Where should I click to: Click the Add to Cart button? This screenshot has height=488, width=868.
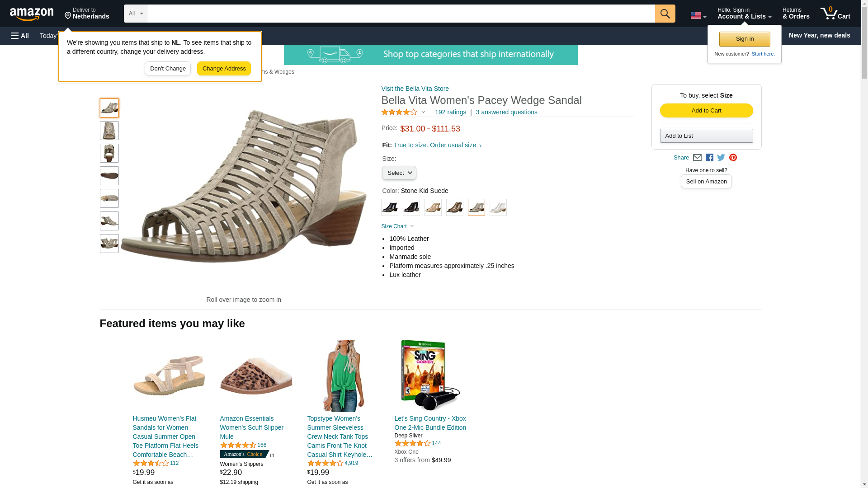click(x=706, y=111)
